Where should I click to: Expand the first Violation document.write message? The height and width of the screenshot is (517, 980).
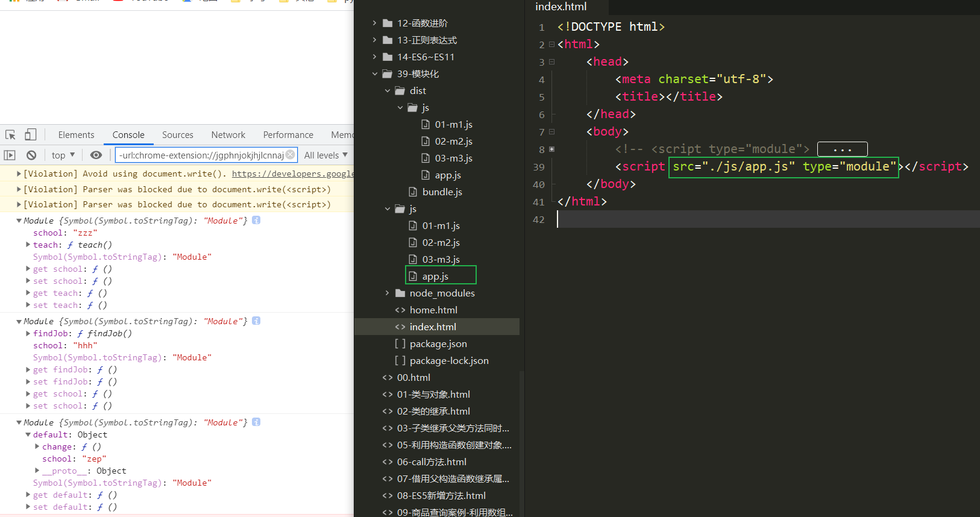pos(19,174)
